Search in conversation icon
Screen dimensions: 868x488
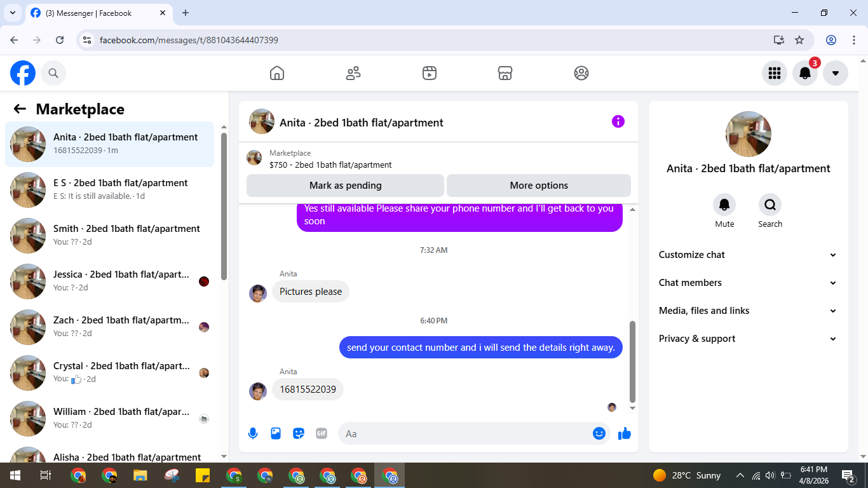[770, 205]
